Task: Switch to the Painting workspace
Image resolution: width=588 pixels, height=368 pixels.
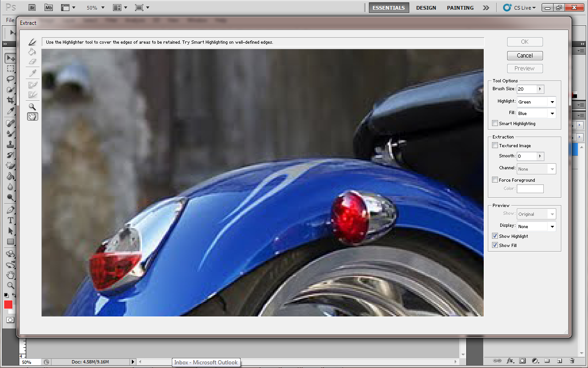Action: coord(460,8)
